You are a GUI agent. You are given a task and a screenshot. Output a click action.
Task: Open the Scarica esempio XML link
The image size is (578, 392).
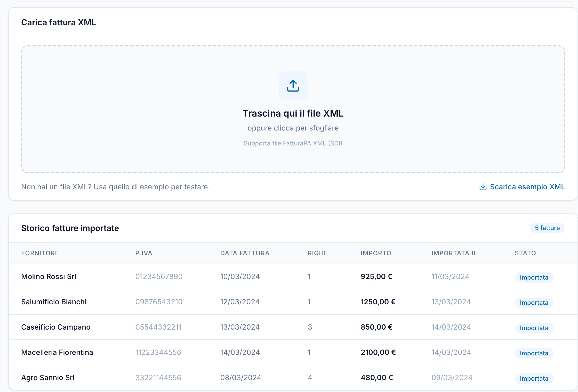click(x=527, y=187)
